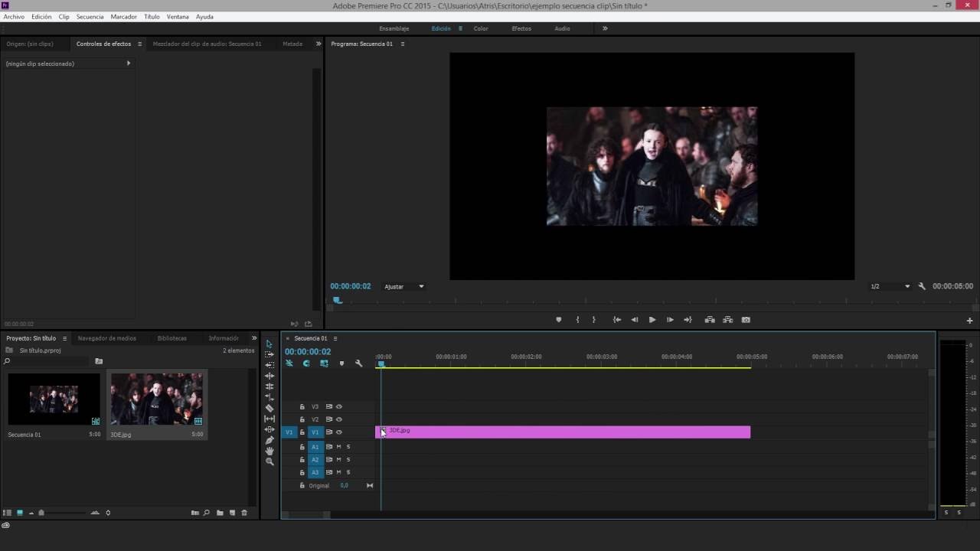The width and height of the screenshot is (980, 551).
Task: Open Navegador de medios tab
Action: coord(107,338)
